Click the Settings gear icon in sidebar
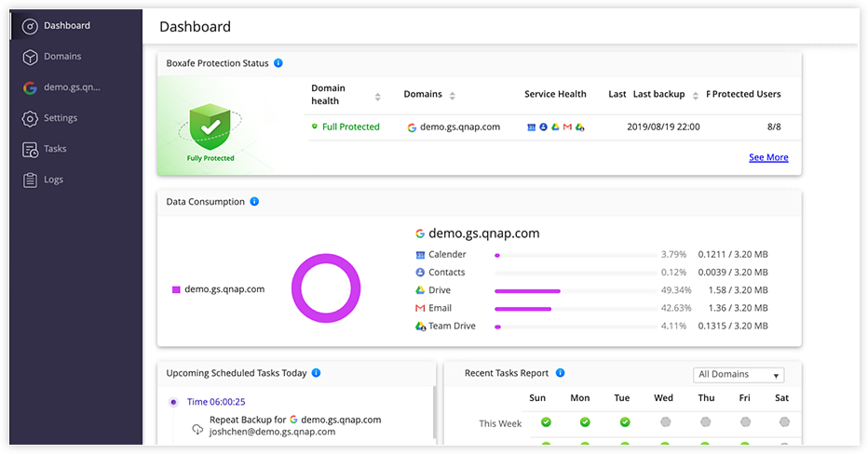This screenshot has height=454, width=868. click(30, 118)
